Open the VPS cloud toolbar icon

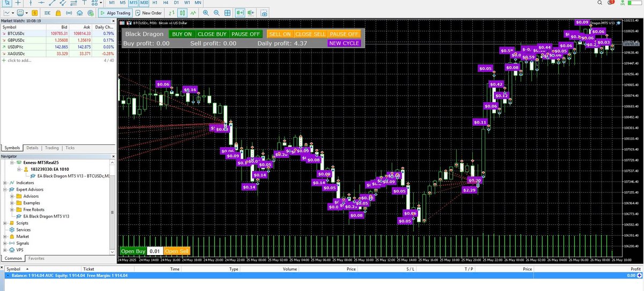coord(79,12)
